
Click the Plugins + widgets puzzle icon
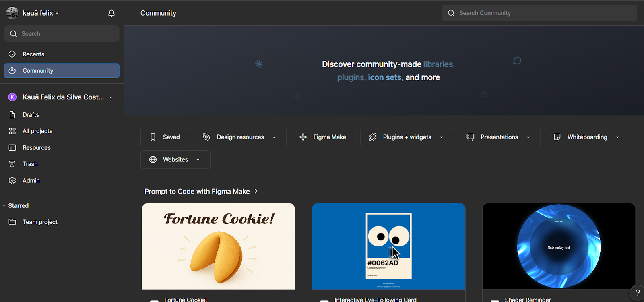click(373, 137)
